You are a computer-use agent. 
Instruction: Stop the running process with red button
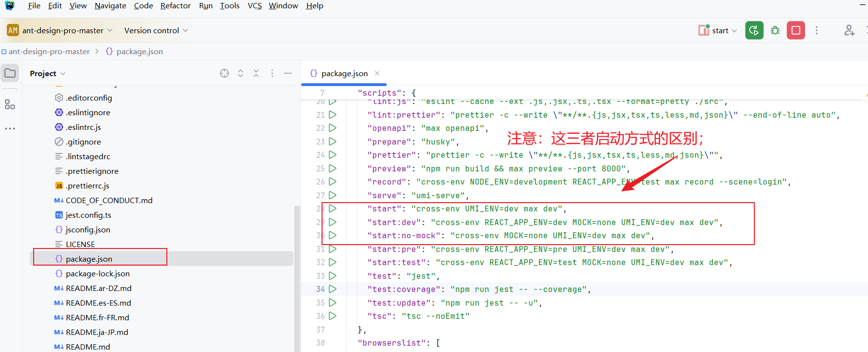(795, 30)
